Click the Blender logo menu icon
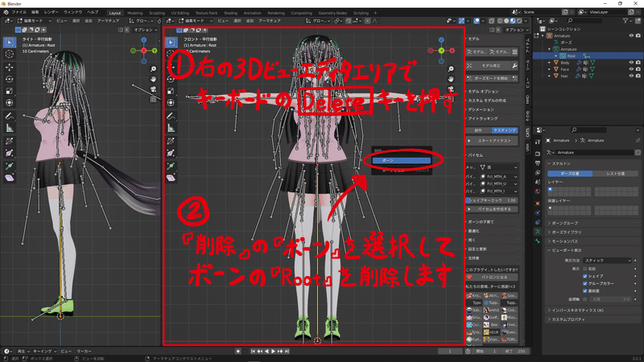644x362 pixels. [6, 12]
